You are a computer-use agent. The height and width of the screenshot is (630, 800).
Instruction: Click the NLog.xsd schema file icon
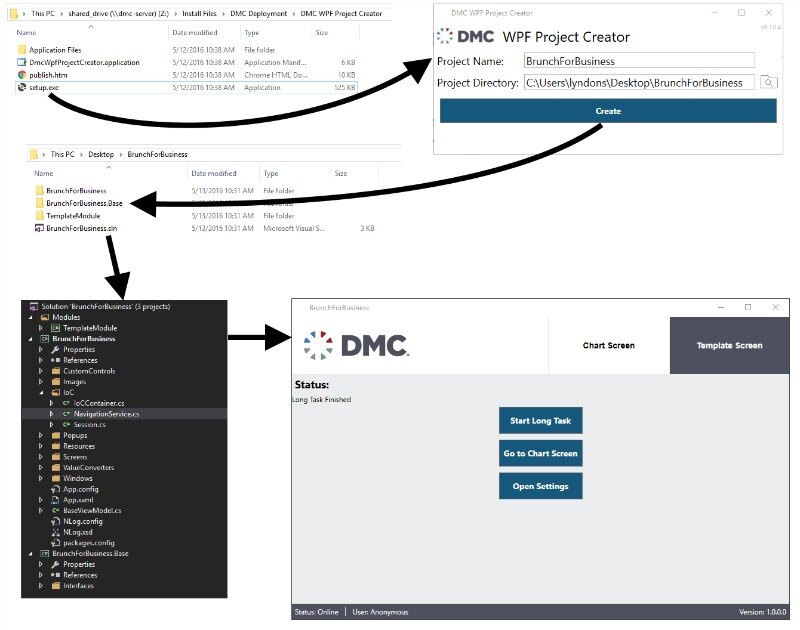point(56,532)
